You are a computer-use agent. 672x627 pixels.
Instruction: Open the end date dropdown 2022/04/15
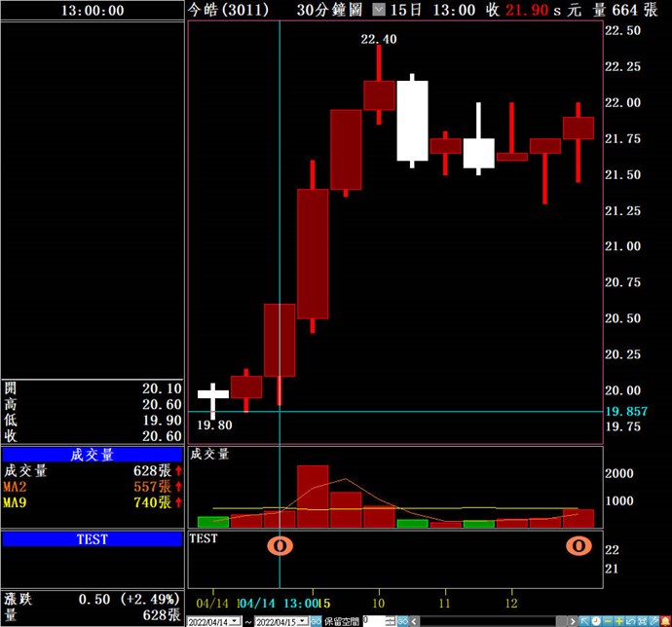[303, 621]
